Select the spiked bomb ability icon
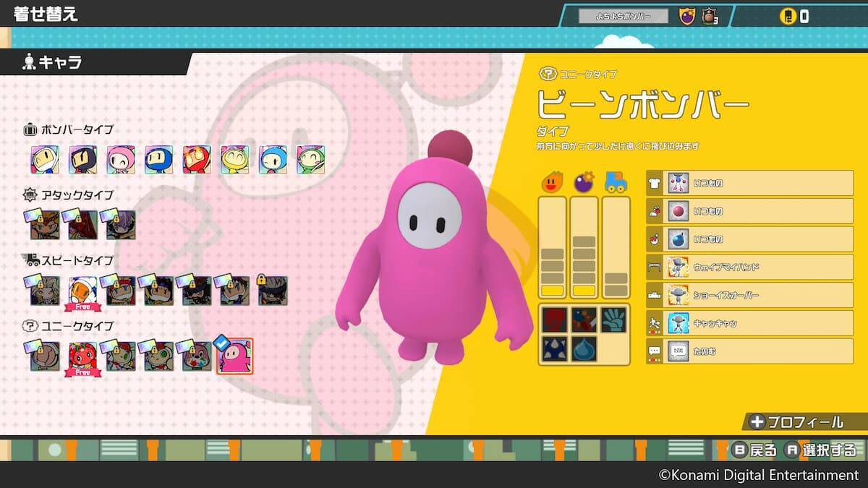Image resolution: width=868 pixels, height=488 pixels. coord(554,348)
